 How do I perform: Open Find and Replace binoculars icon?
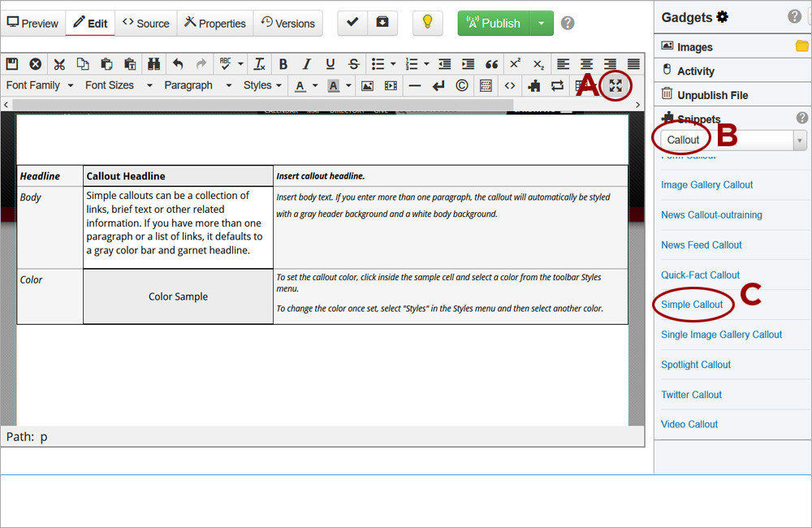click(x=153, y=64)
